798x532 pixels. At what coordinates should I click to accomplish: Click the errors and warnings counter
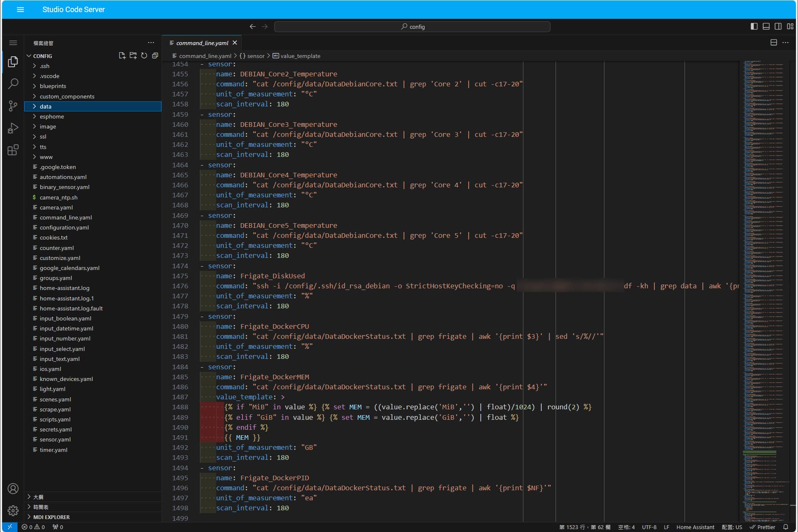pos(34,527)
